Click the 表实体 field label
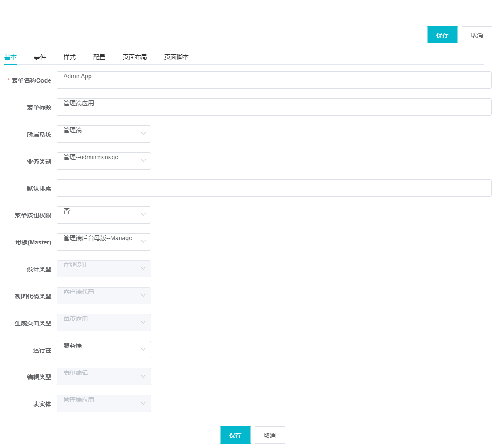The image size is (496, 448). 42,405
